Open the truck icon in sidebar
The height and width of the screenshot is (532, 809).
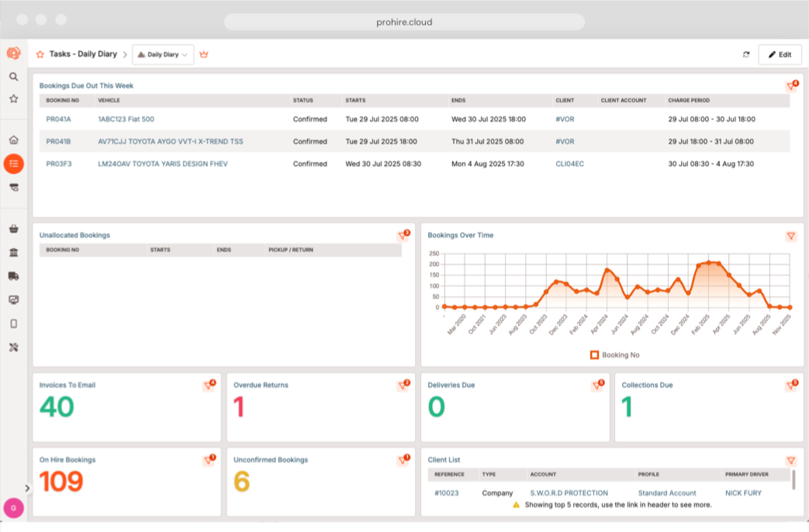tap(13, 276)
